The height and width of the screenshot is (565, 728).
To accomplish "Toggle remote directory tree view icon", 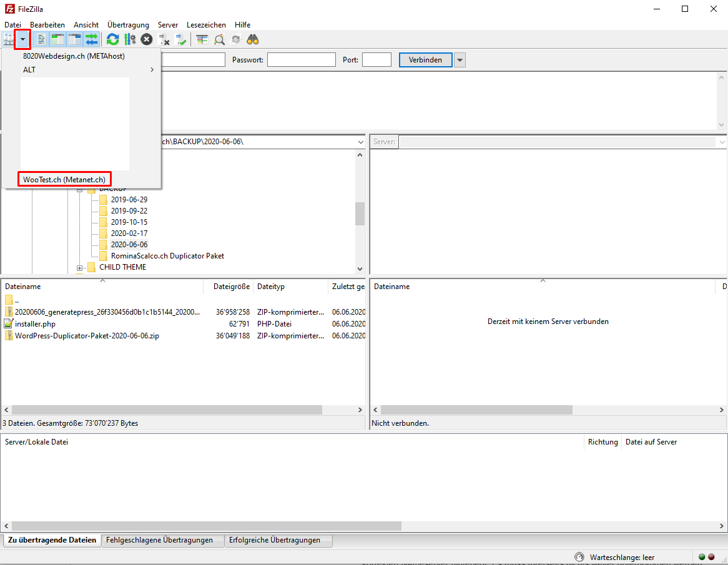I will click(74, 39).
